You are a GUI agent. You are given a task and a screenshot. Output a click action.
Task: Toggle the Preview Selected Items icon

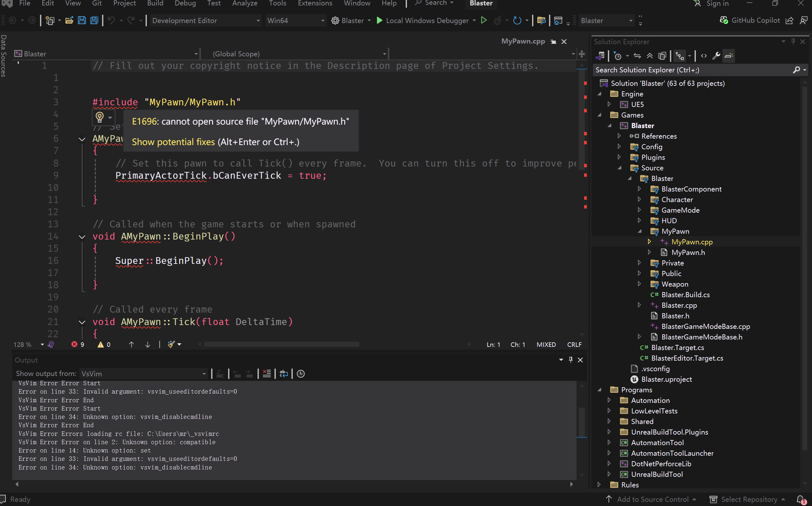click(x=729, y=56)
